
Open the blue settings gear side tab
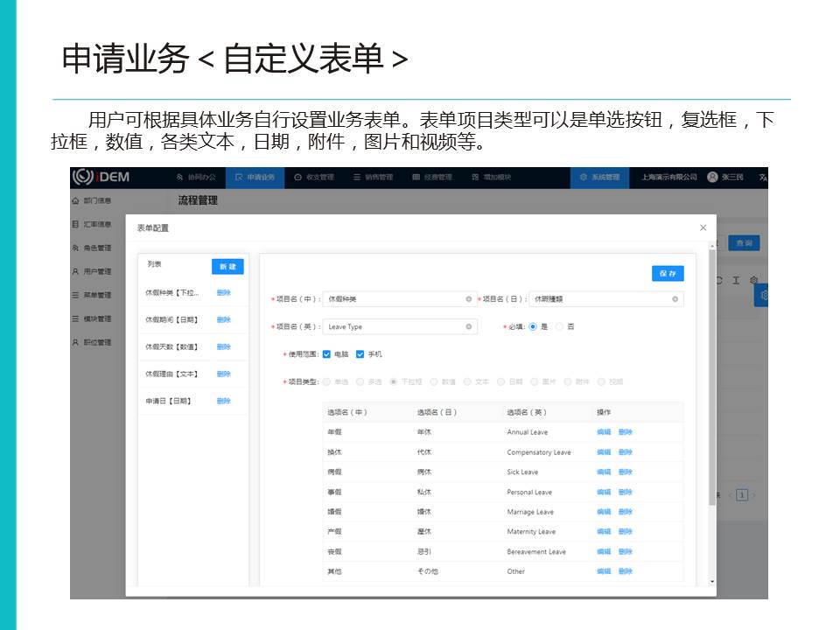tap(762, 296)
